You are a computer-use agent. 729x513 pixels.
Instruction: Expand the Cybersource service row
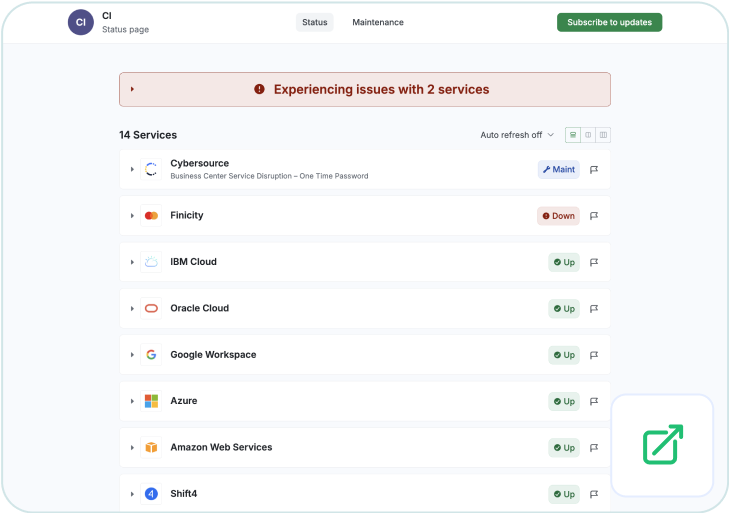(x=132, y=169)
